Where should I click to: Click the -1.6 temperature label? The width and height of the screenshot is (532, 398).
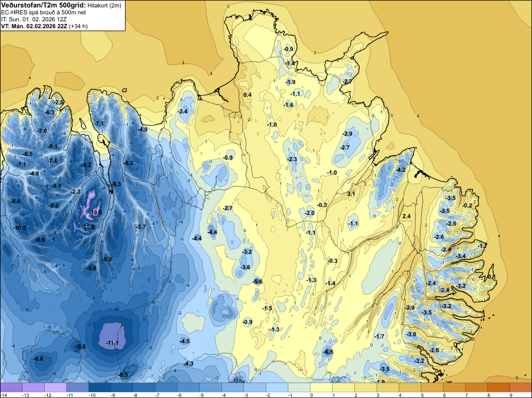pos(288,105)
